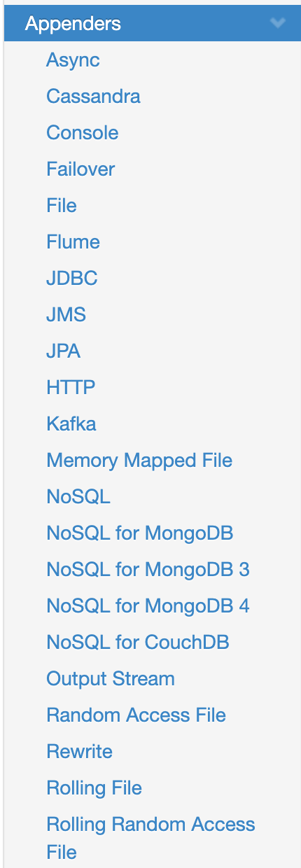
Task: Open NoSQL for CouchDB link
Action: 138,643
